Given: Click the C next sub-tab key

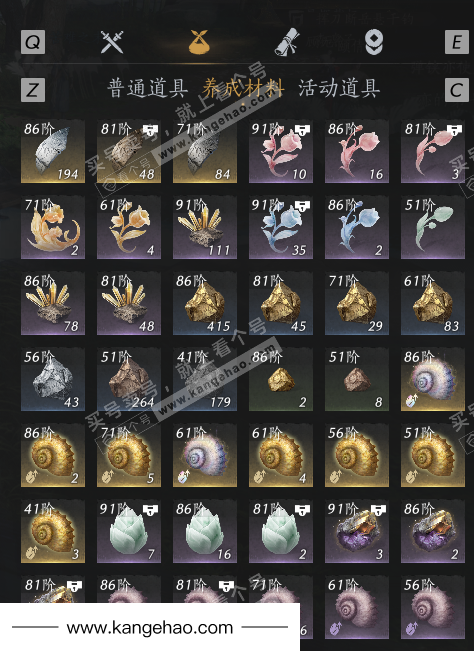Looking at the screenshot, I should coord(457,90).
